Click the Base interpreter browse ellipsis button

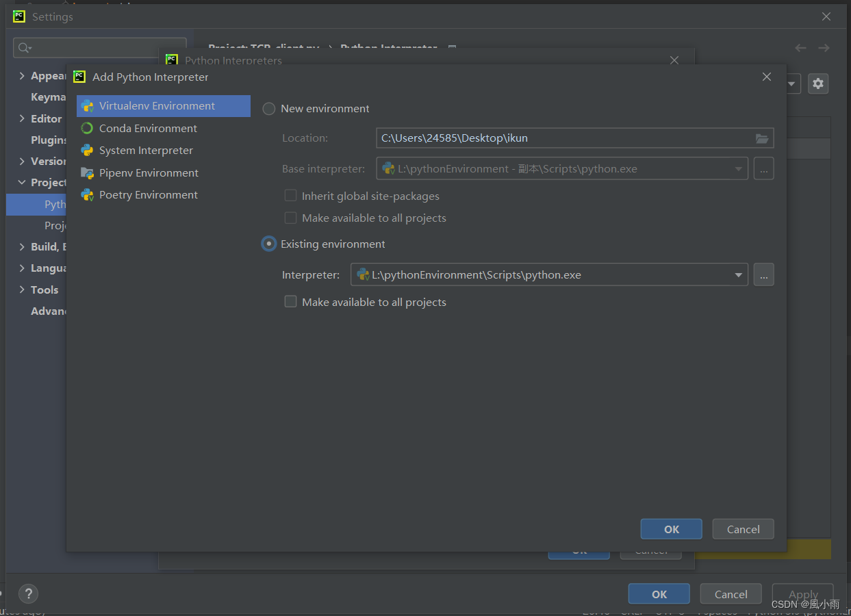pos(764,168)
